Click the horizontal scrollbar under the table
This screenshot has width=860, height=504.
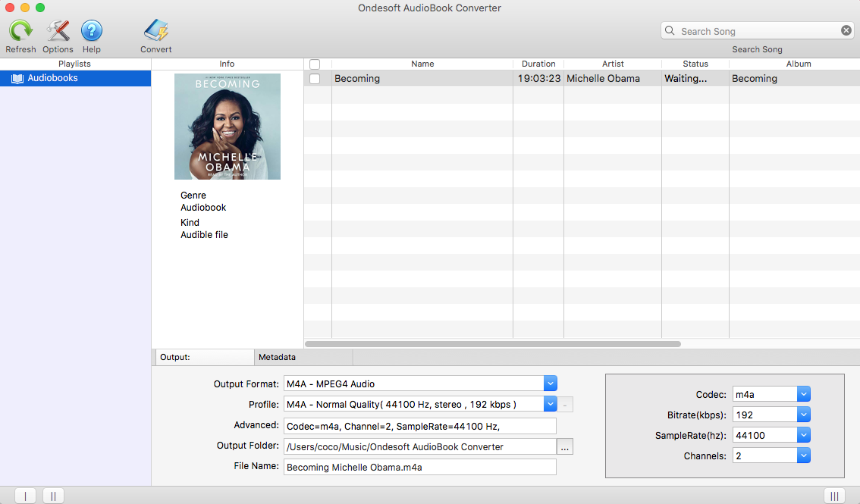click(x=492, y=344)
